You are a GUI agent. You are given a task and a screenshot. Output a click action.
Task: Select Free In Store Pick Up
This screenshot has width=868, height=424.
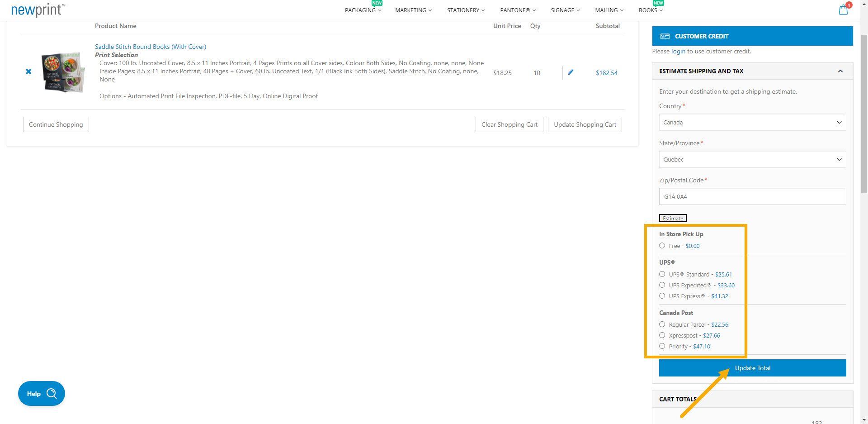coord(662,245)
